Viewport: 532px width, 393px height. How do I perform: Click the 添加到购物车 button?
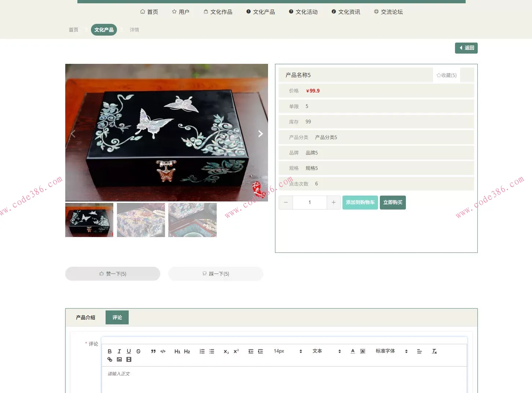[360, 202]
